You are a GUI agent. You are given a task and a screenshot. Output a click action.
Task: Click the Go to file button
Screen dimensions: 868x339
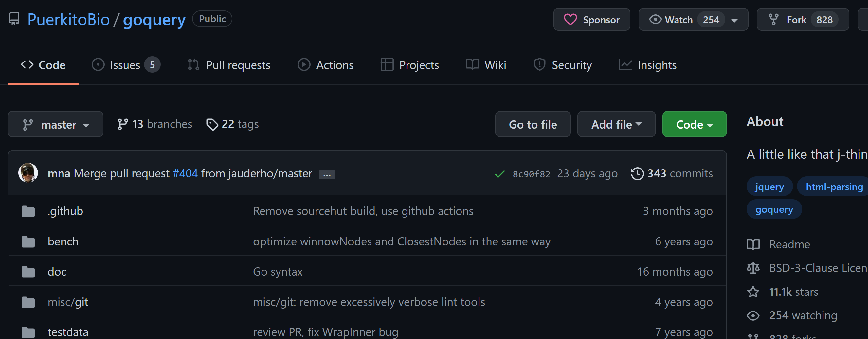click(533, 124)
